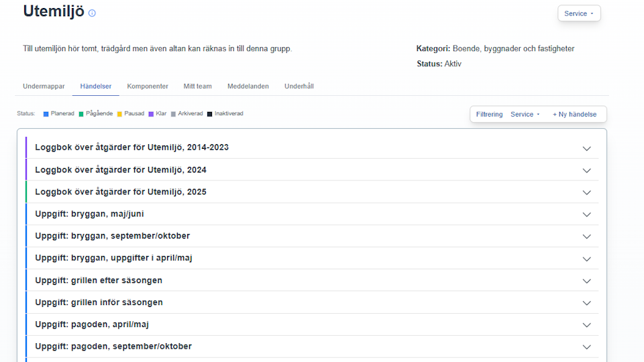Click the purple Klar status swatch
This screenshot has height=362, width=644.
point(151,114)
